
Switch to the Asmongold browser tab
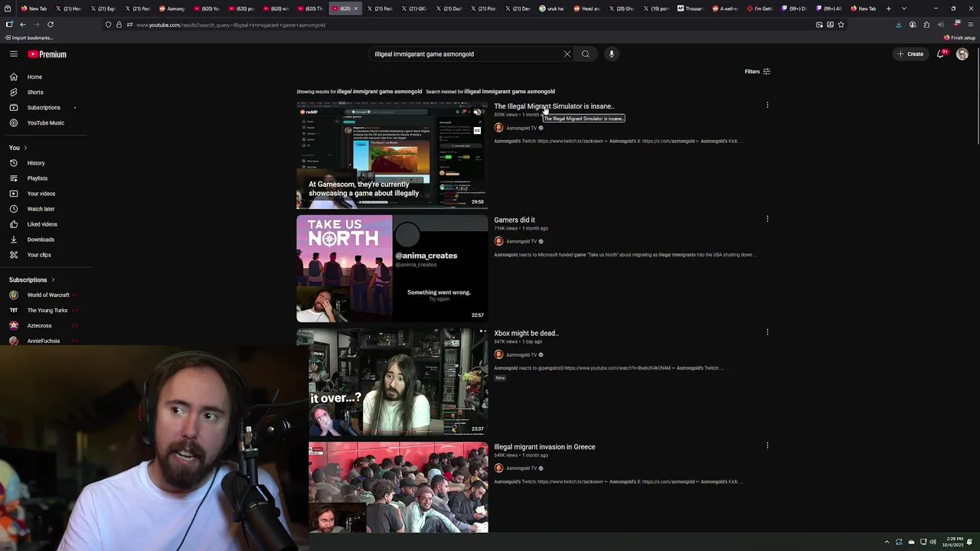click(171, 8)
